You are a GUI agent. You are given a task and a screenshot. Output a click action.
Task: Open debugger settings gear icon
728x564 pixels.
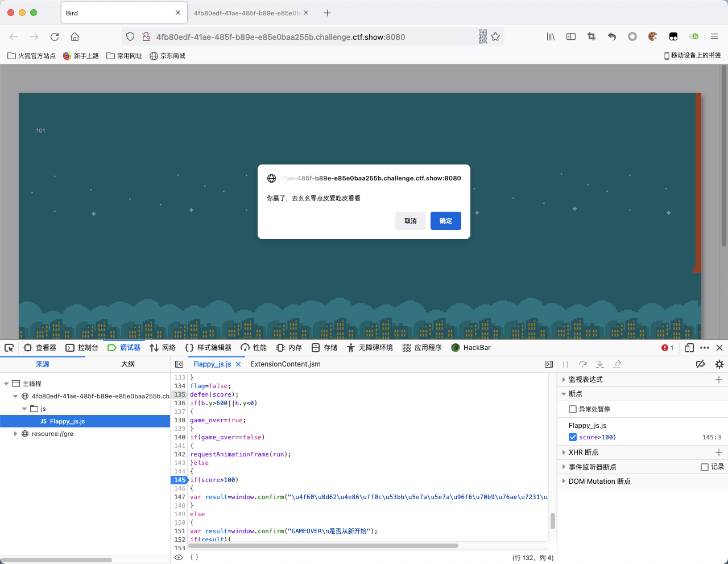(x=719, y=364)
